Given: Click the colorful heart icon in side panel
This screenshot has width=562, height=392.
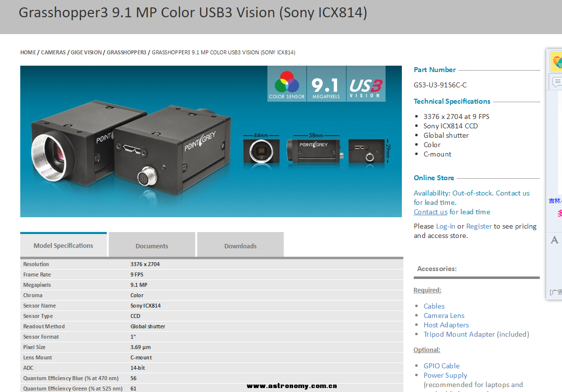Looking at the screenshot, I should point(557,62).
